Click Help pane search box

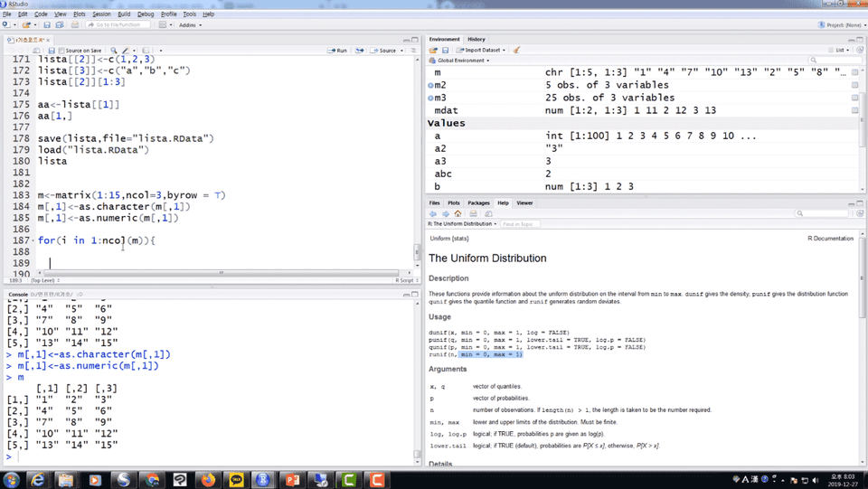(823, 213)
